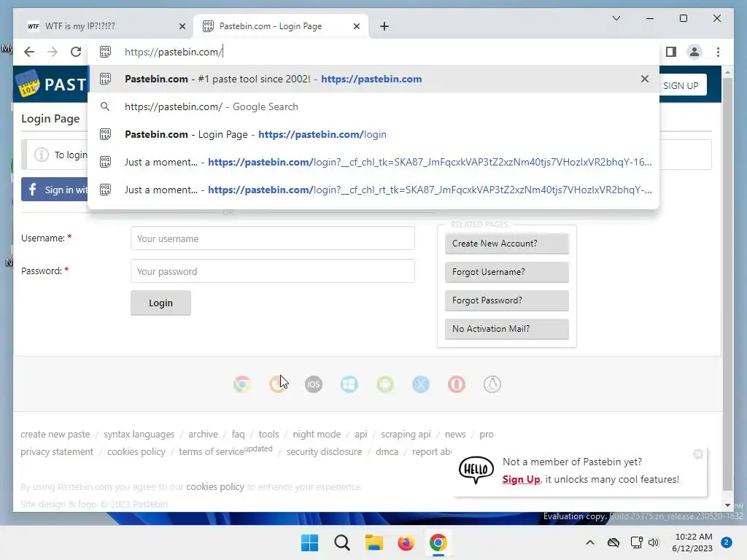Click Sign in with Facebook button
The width and height of the screenshot is (747, 560).
[x=54, y=190]
